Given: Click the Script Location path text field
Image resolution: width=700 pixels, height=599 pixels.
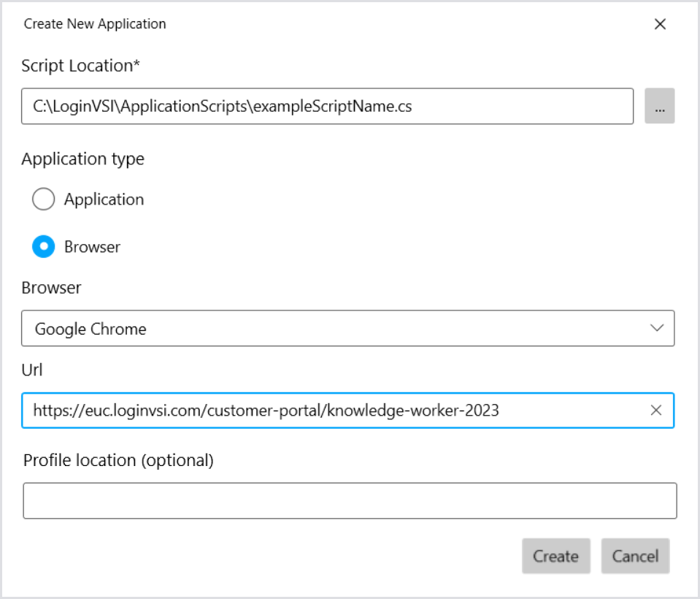Looking at the screenshot, I should pos(327,107).
